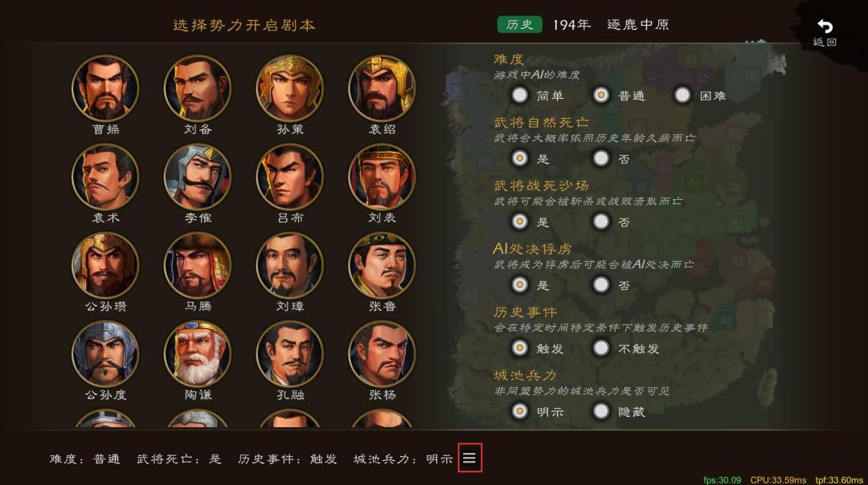Select 否 for AI处决俘虏
Screen dimensions: 868x485
601,285
